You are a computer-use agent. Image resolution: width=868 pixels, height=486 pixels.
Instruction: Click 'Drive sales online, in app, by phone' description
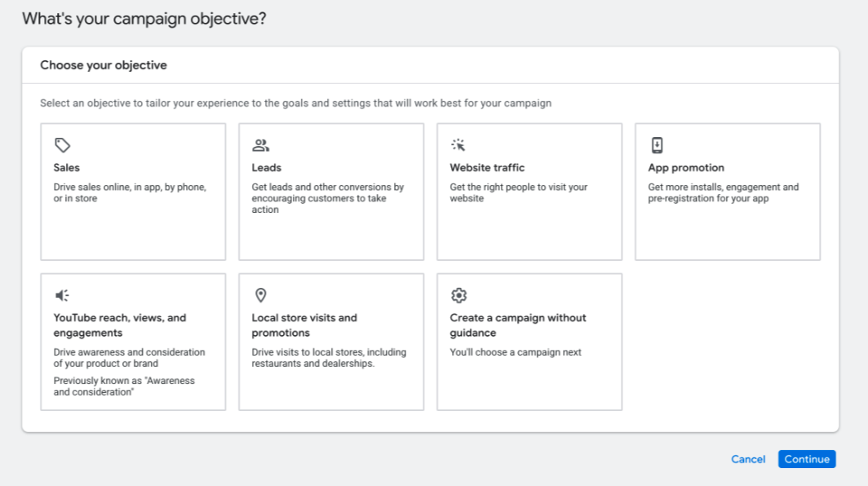click(x=130, y=192)
